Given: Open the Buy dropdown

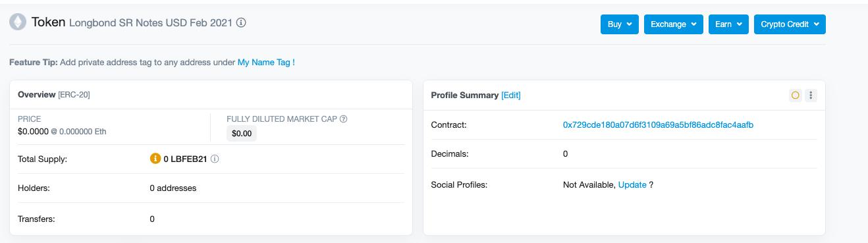Looking at the screenshot, I should pyautogui.click(x=620, y=24).
